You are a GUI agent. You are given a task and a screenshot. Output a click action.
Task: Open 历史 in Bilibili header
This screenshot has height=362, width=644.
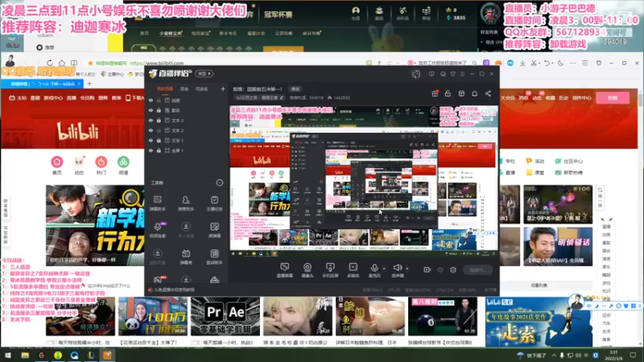563,98
